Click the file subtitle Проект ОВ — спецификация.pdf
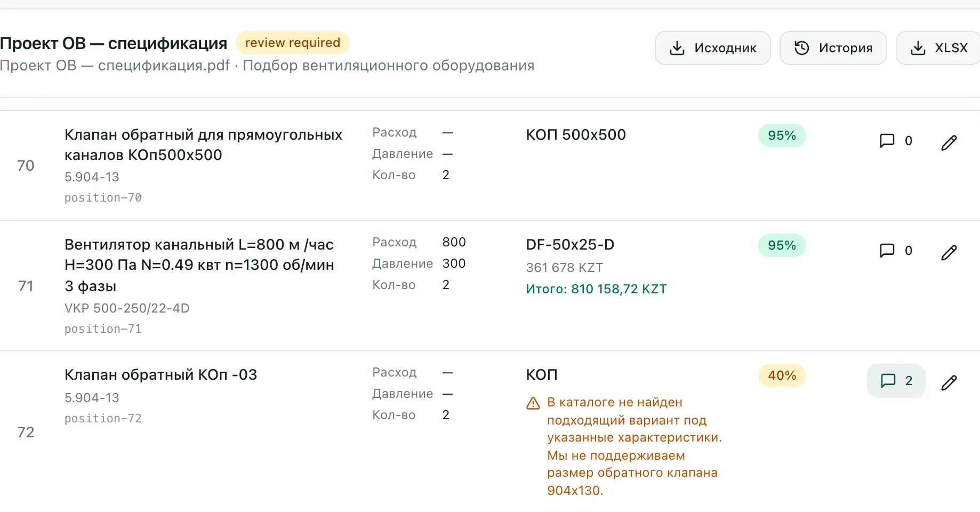This screenshot has width=980, height=512. [115, 66]
